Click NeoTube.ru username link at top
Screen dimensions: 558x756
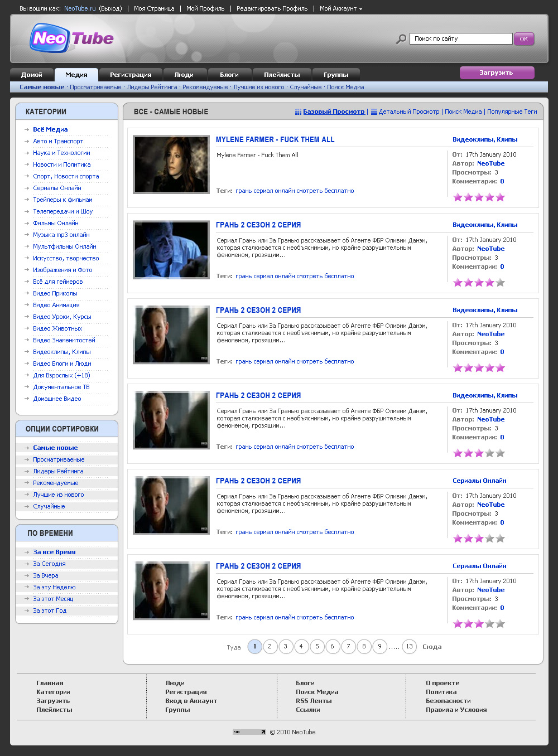pos(80,8)
